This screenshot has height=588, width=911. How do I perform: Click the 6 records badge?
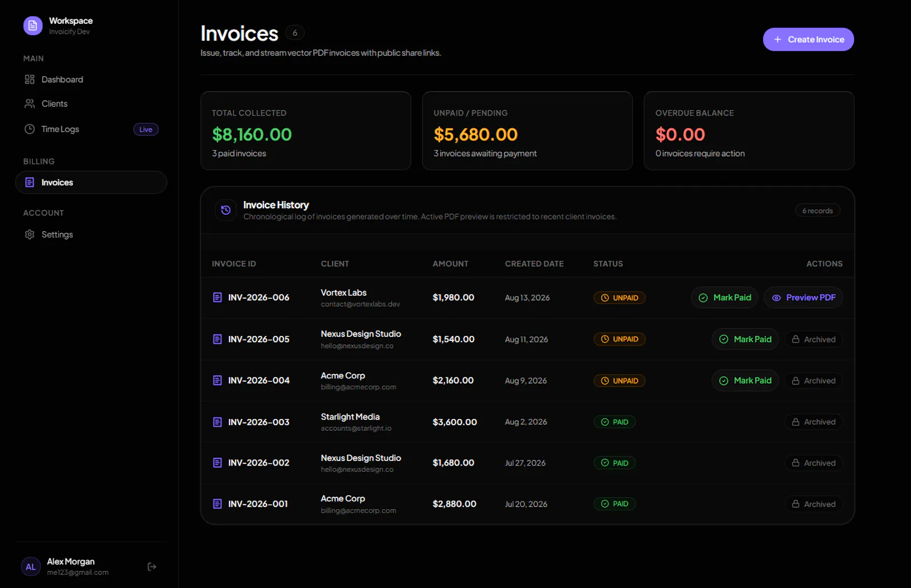818,211
